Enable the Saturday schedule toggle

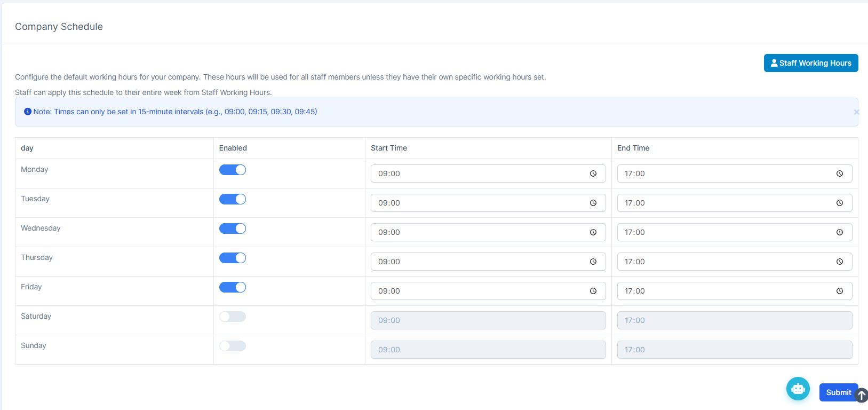pos(233,317)
